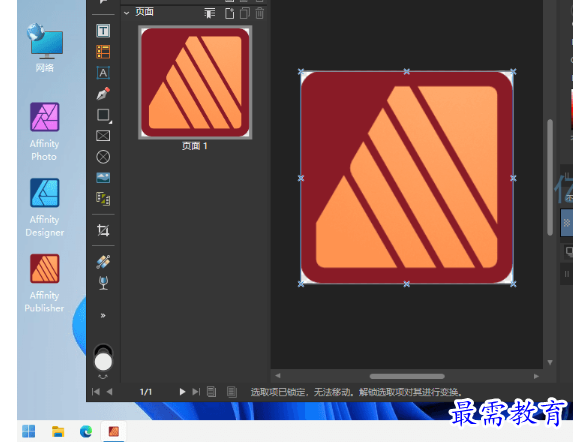Go to next page arrow

pyautogui.click(x=182, y=392)
